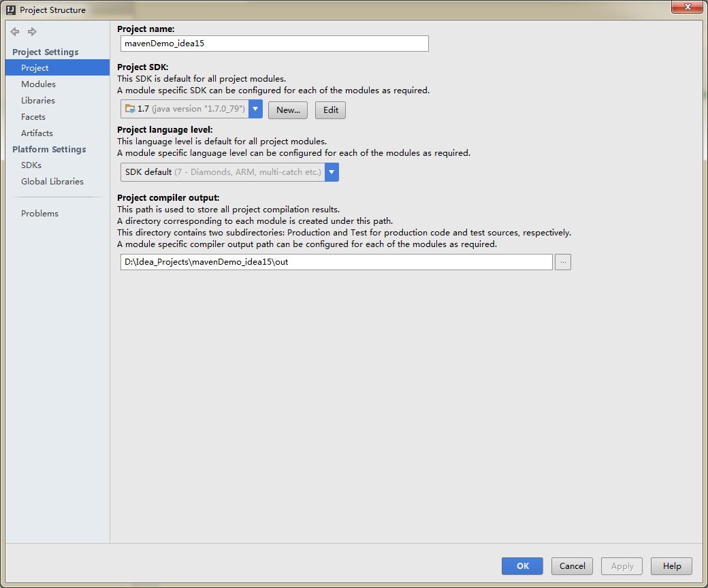
Task: Click text "This SDK is default for all project modules."
Action: tap(202, 78)
